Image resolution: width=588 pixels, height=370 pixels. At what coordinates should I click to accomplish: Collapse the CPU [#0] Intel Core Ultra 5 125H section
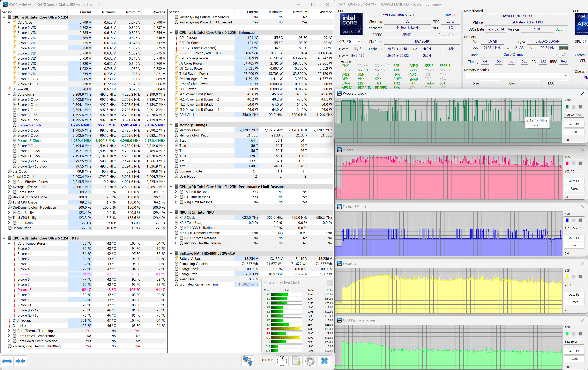4,17
